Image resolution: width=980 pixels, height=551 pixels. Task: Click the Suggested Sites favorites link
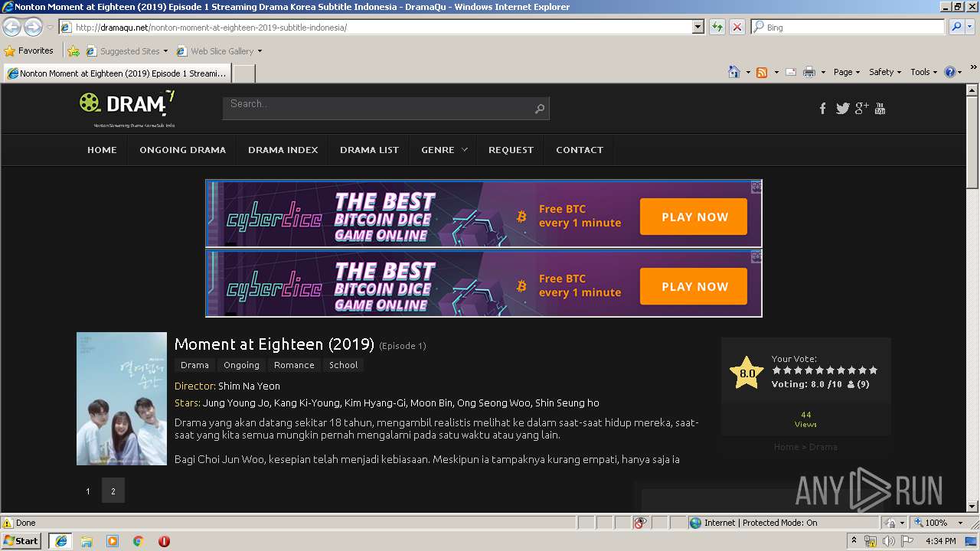[126, 51]
